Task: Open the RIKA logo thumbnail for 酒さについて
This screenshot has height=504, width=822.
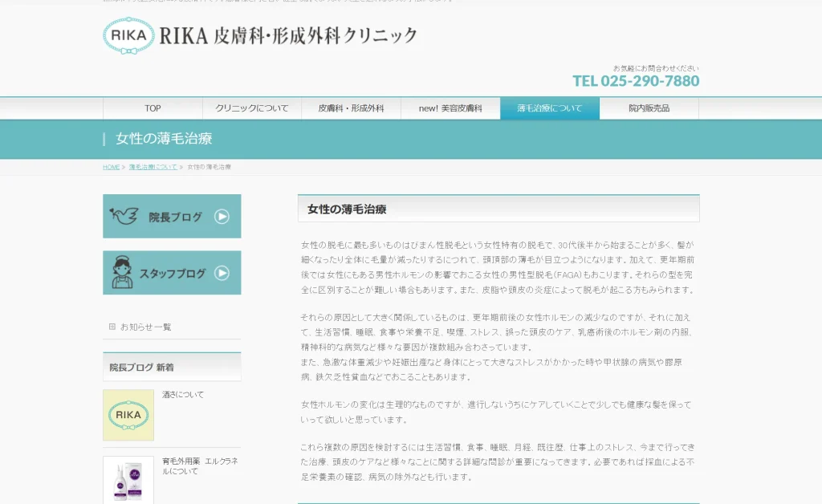Action: pyautogui.click(x=128, y=415)
